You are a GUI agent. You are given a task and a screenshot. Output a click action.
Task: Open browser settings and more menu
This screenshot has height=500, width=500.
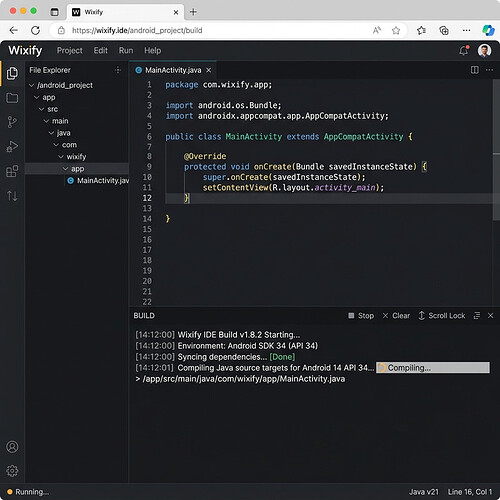tap(466, 30)
